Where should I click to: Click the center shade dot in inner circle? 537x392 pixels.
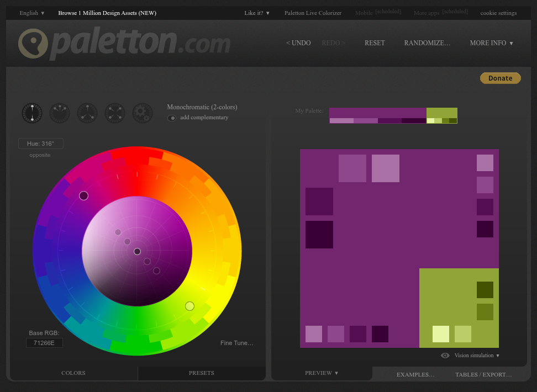[137, 252]
